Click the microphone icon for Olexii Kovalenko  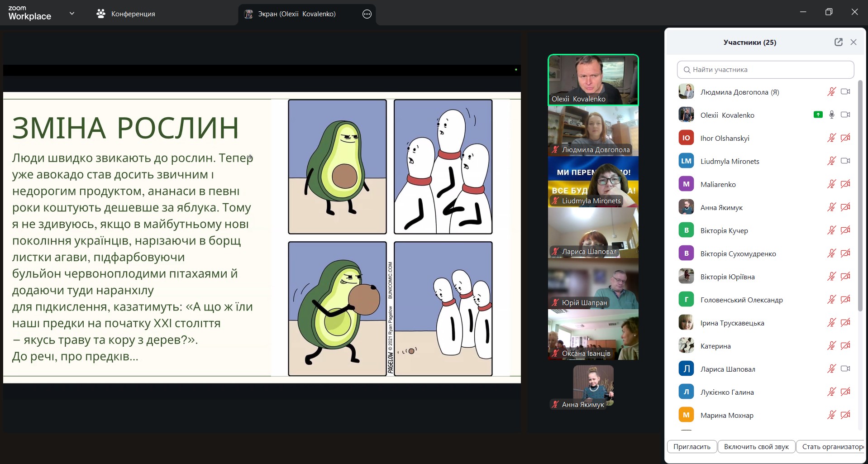tap(831, 115)
